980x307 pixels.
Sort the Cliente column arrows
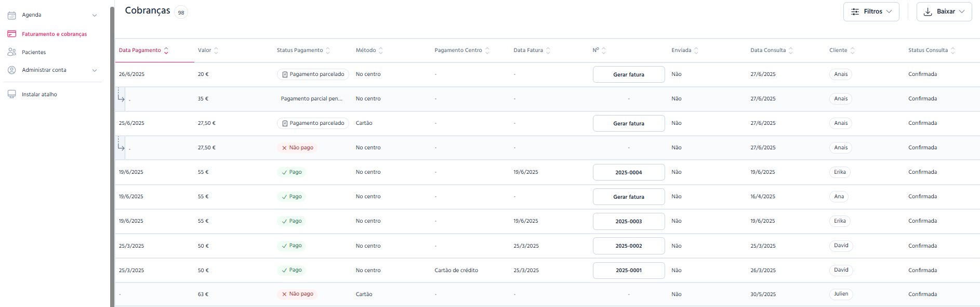[853, 50]
